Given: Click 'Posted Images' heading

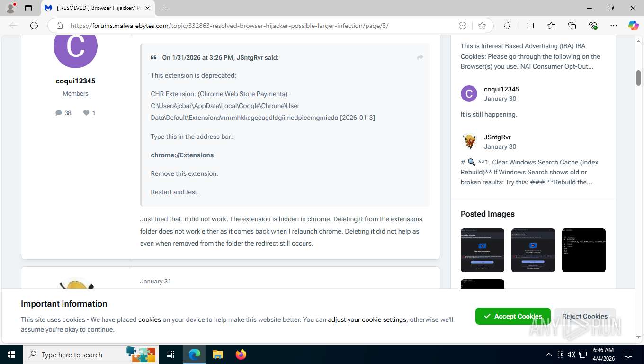Looking at the screenshot, I should [x=488, y=214].
